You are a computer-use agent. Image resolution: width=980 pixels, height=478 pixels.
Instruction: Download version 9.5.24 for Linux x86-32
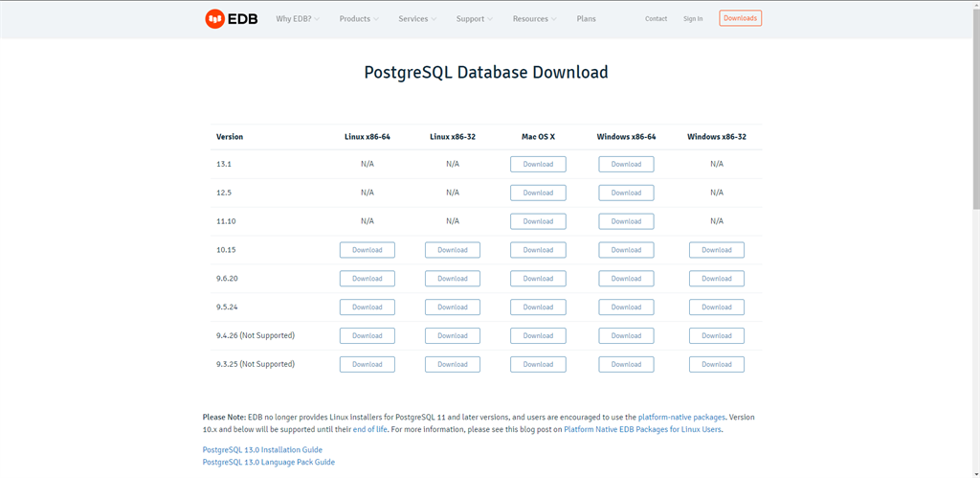pyautogui.click(x=452, y=307)
